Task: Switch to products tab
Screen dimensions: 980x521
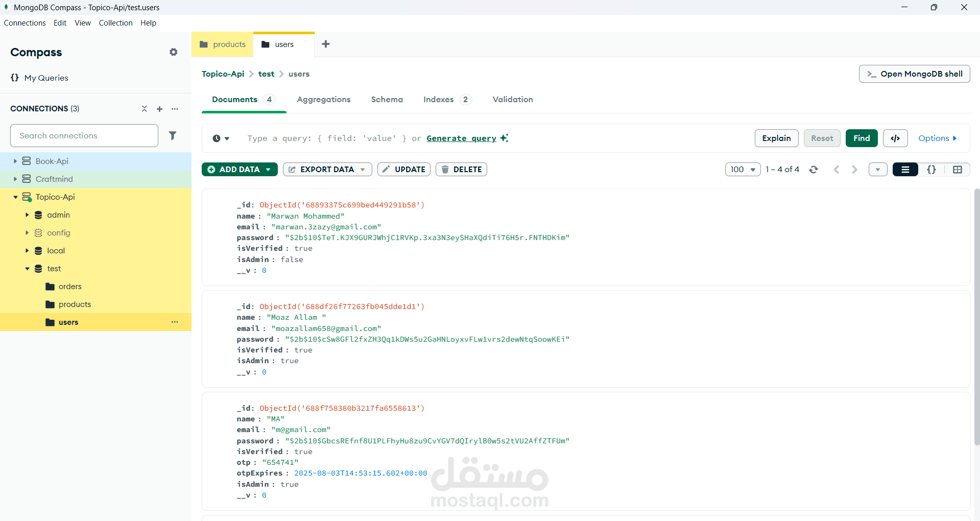Action: point(223,44)
